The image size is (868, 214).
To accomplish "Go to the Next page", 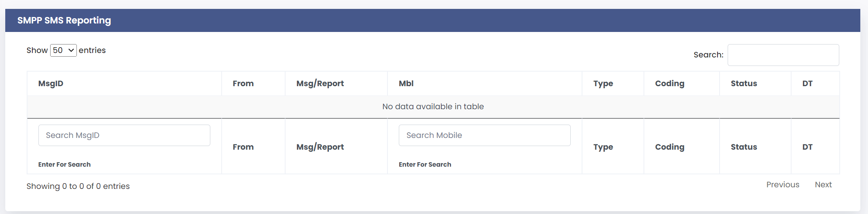I will click(x=823, y=184).
